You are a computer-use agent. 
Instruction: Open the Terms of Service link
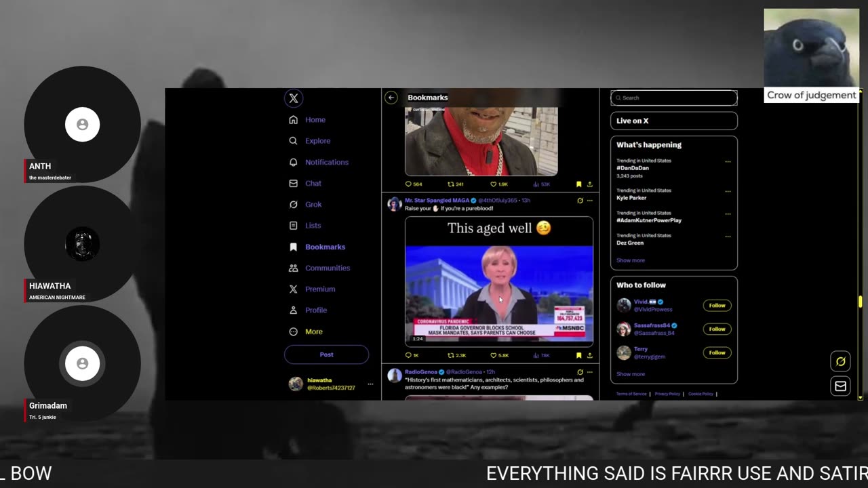point(631,394)
